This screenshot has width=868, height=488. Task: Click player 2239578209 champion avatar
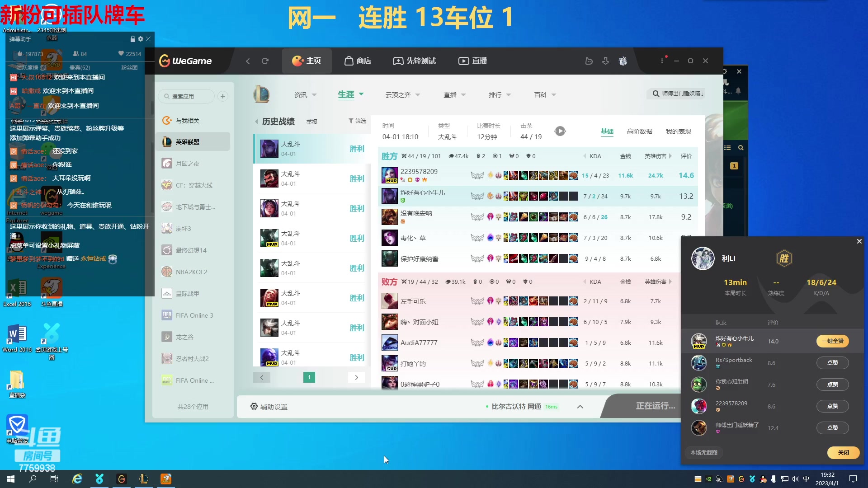389,175
